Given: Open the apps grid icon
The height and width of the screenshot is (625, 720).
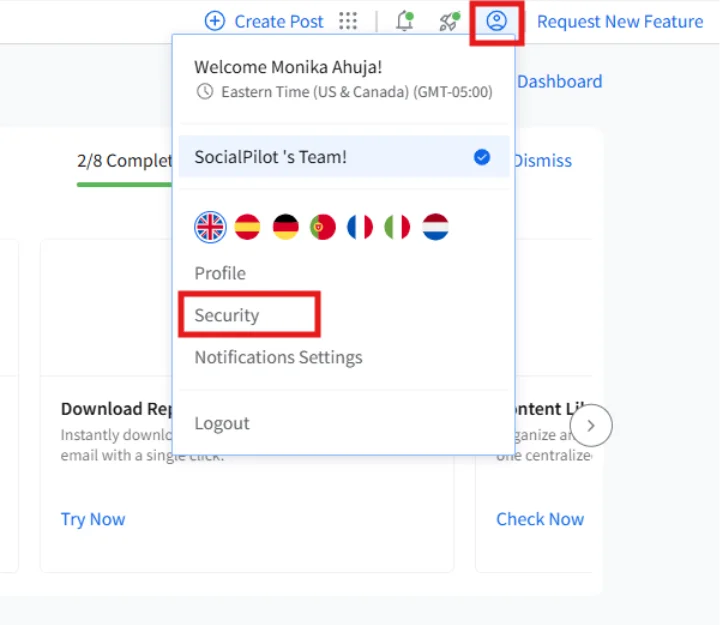Looking at the screenshot, I should 348,21.
